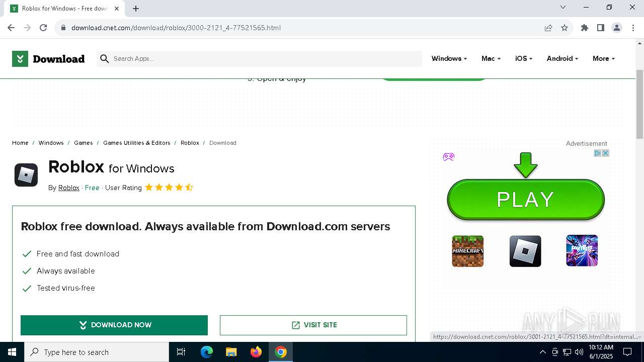This screenshot has height=362, width=644.
Task: Click the Download site logo
Action: (x=48, y=59)
